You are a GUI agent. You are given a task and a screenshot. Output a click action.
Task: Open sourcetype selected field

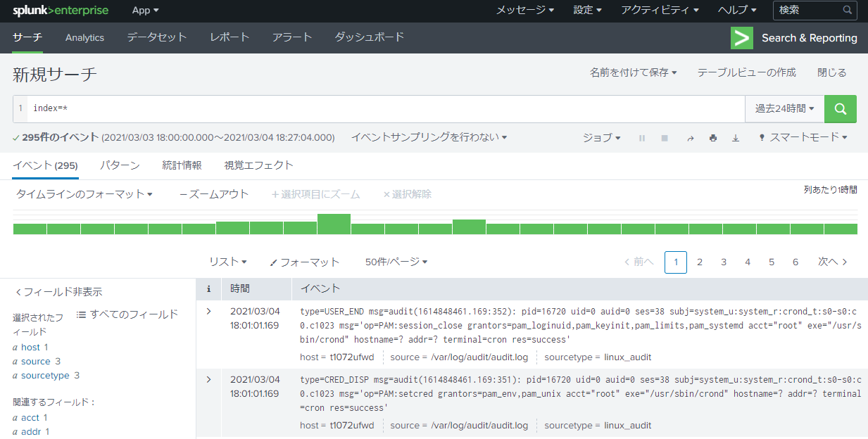(46, 375)
